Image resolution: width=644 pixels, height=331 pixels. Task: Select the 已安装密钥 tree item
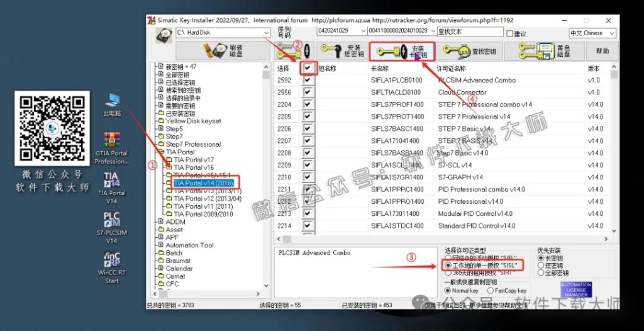pyautogui.click(x=180, y=113)
